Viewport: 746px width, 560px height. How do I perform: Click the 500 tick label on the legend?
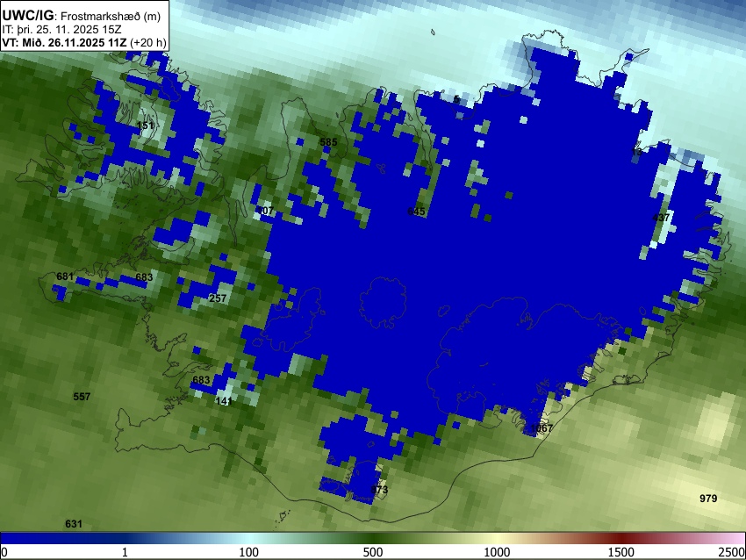[373, 552]
